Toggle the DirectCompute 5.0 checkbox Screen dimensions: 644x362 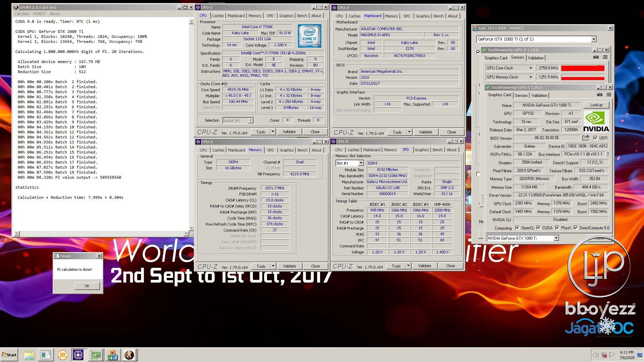click(576, 228)
